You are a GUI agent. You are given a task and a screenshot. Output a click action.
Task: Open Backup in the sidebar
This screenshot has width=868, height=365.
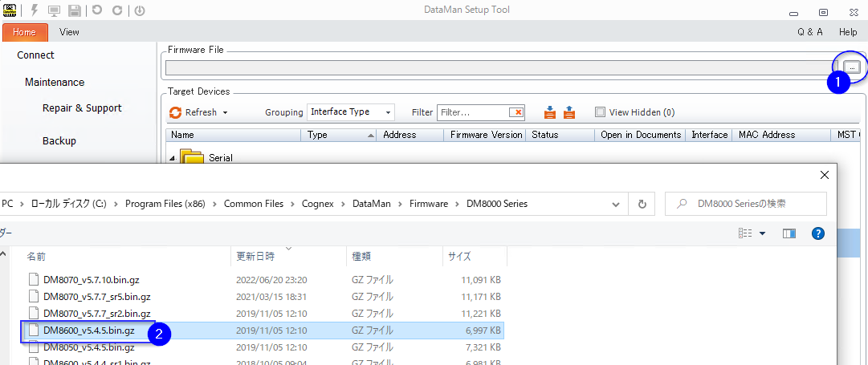59,140
